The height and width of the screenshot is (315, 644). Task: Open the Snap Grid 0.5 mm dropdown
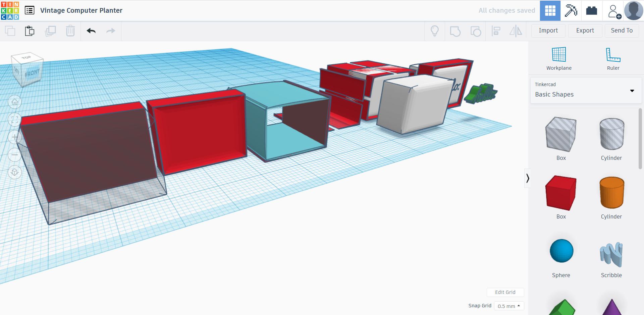(509, 306)
